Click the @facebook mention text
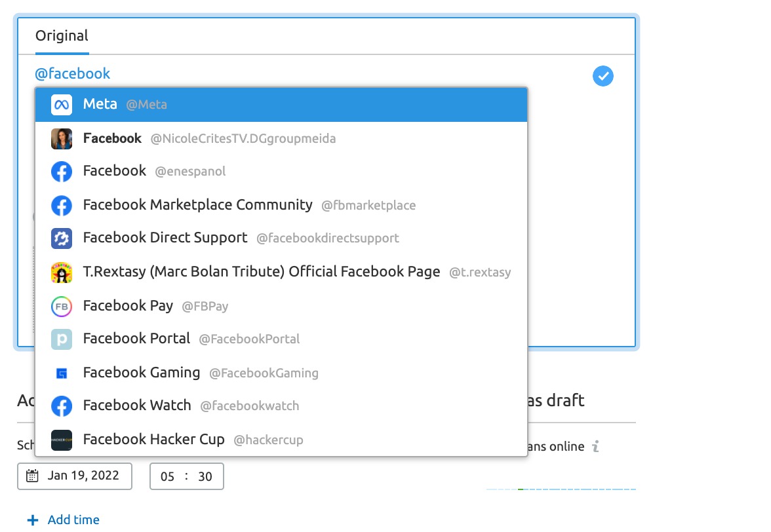 click(72, 73)
